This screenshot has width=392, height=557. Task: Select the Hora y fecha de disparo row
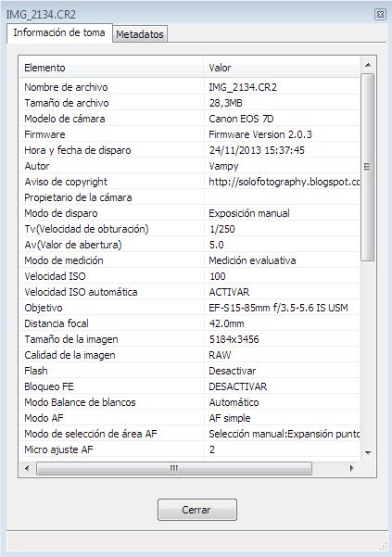coord(190,150)
